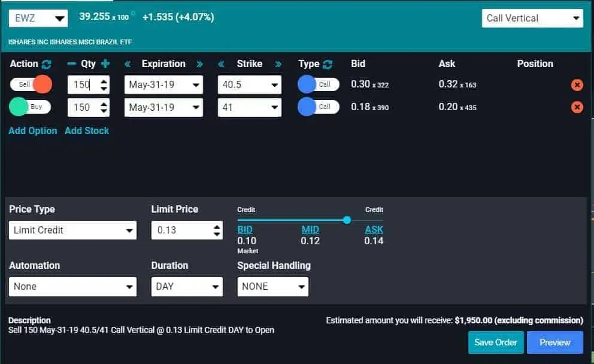594x364 pixels.
Task: Switch the Sell toggle on the first leg
Action: (30, 84)
